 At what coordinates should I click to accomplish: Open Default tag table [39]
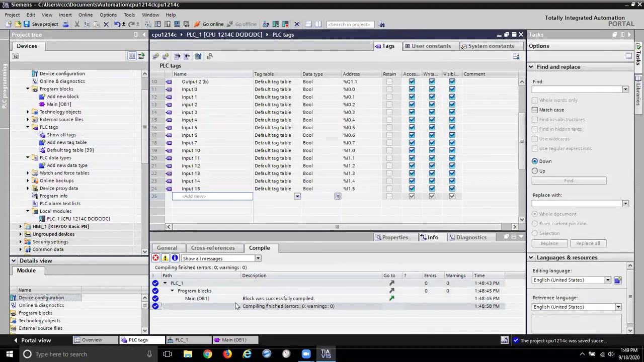pos(70,150)
